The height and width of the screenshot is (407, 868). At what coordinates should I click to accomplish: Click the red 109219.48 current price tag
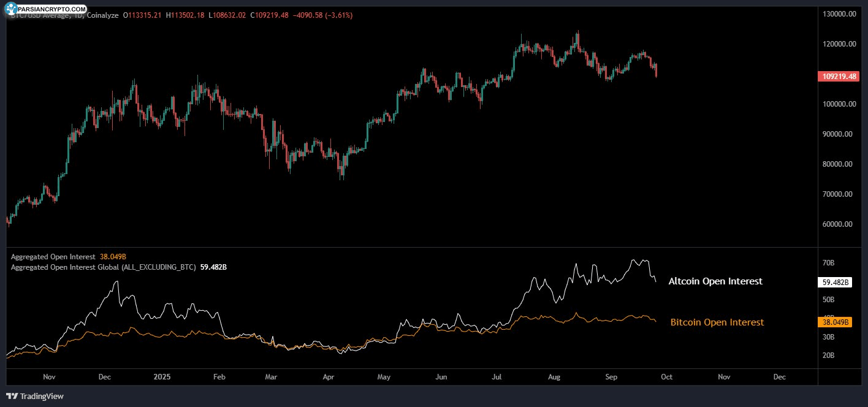pyautogui.click(x=838, y=77)
